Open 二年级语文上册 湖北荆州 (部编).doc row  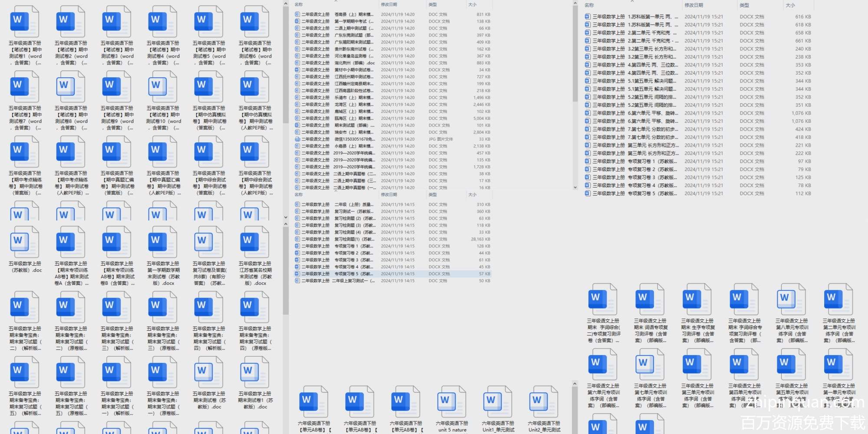[354, 63]
